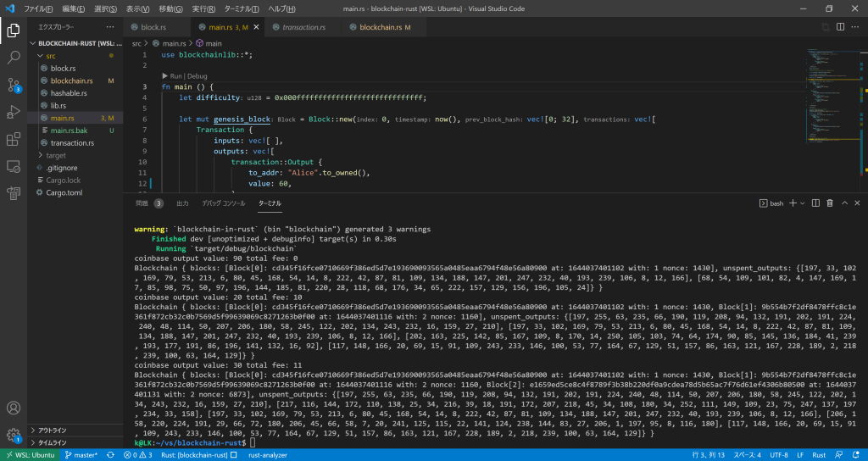
Task: Click the Run code lens above main
Action: (x=175, y=76)
